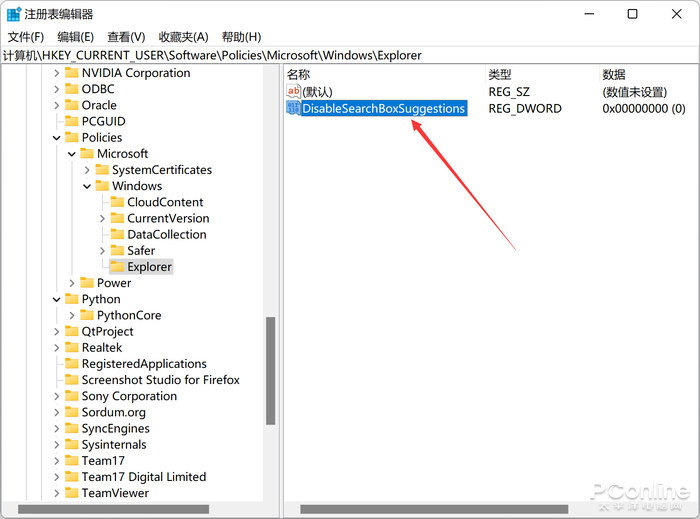Image resolution: width=700 pixels, height=519 pixels.
Task: Select the Team17 Digital Limited key
Action: [144, 477]
